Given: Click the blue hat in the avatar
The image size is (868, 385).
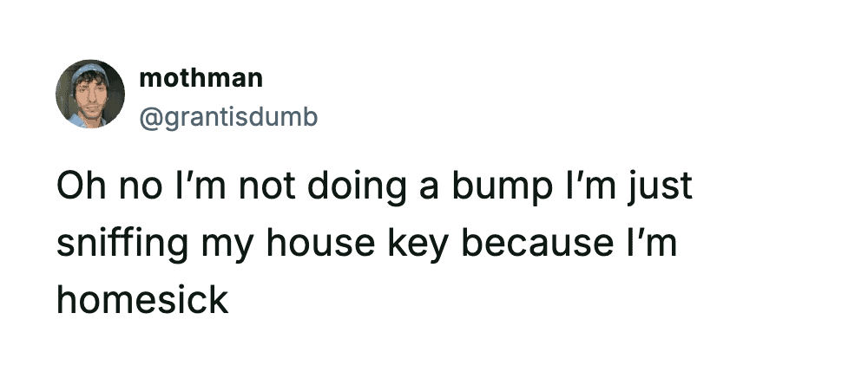Looking at the screenshot, I should [x=89, y=68].
